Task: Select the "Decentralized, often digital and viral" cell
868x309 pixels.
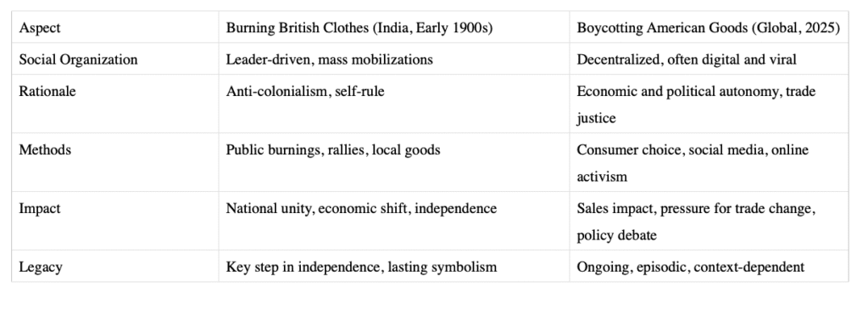Action: [x=709, y=59]
